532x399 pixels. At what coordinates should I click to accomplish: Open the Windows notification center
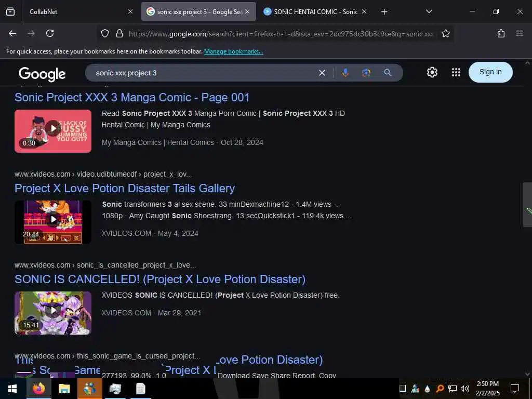tap(515, 389)
